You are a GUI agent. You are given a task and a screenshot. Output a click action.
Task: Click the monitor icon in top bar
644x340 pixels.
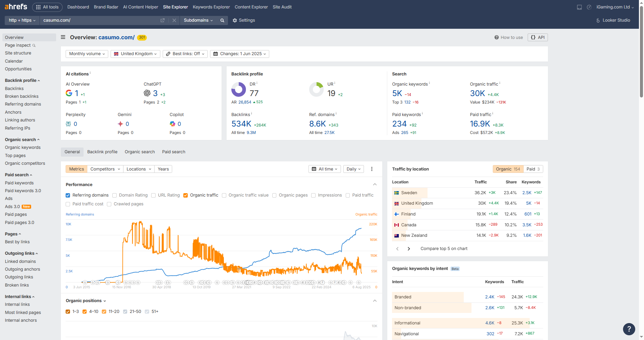[x=579, y=7]
